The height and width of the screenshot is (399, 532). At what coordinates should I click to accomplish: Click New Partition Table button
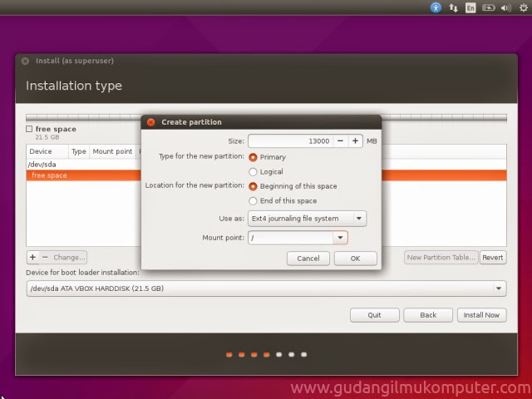[441, 257]
